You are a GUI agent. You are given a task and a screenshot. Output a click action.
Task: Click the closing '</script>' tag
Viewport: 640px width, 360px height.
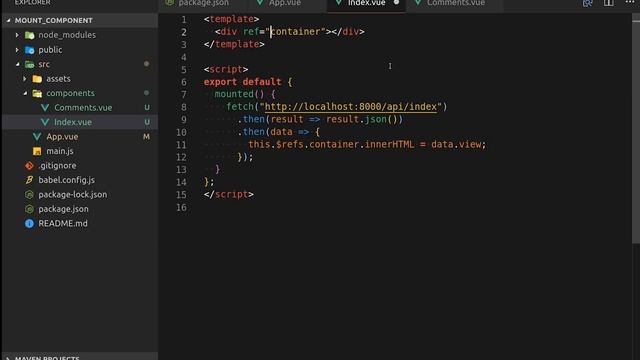coord(229,195)
